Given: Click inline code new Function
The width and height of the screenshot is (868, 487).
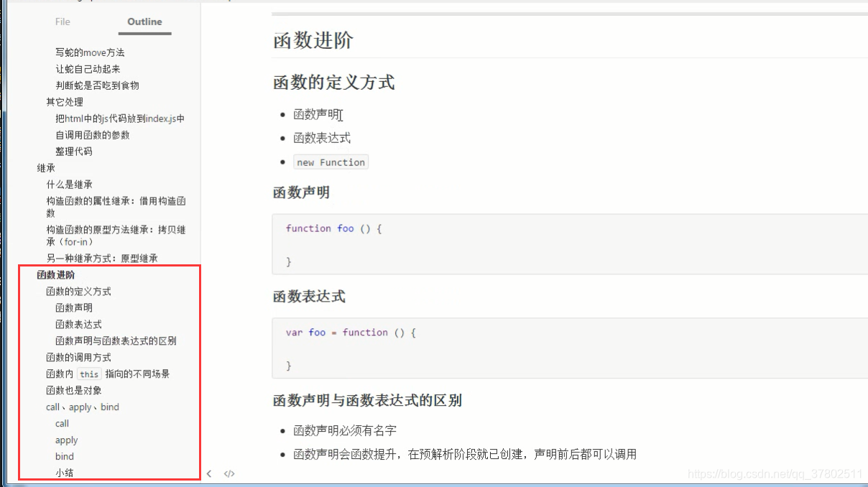Looking at the screenshot, I should [331, 162].
